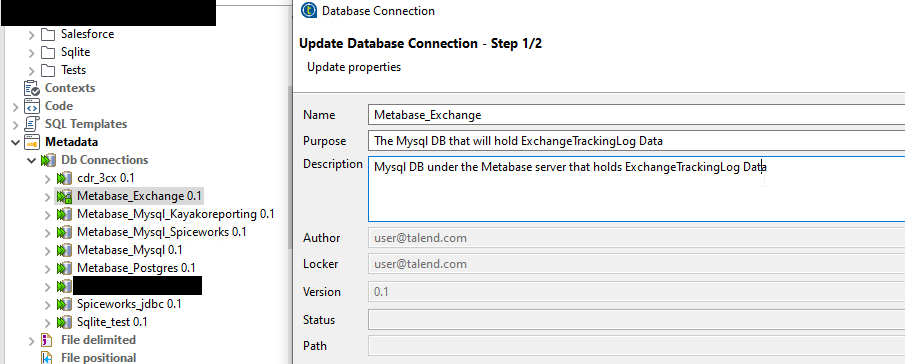Click the Name field containing Metabase_Exchange
Image resolution: width=905 pixels, height=364 pixels.
tap(636, 115)
